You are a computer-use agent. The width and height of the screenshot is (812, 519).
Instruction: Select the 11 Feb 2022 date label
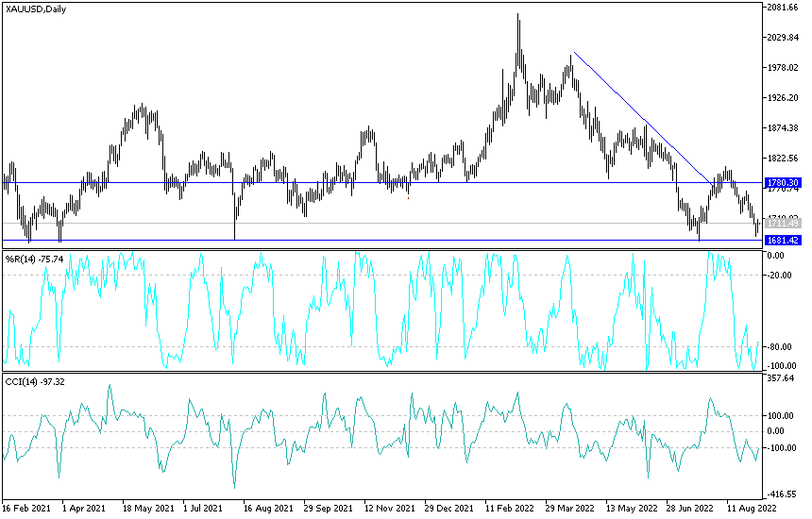(510, 509)
